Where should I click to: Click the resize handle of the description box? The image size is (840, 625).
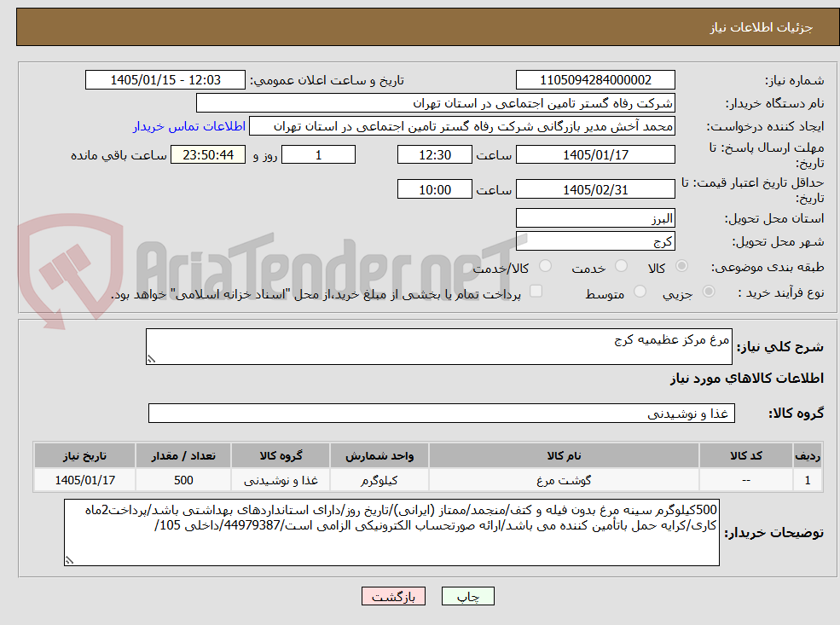point(151,359)
